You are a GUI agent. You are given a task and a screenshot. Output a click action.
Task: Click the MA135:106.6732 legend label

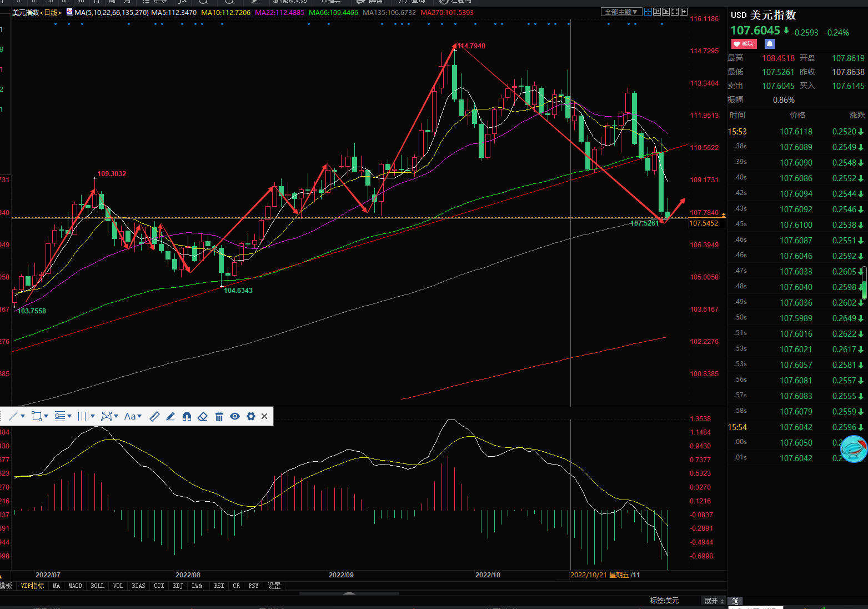click(389, 12)
